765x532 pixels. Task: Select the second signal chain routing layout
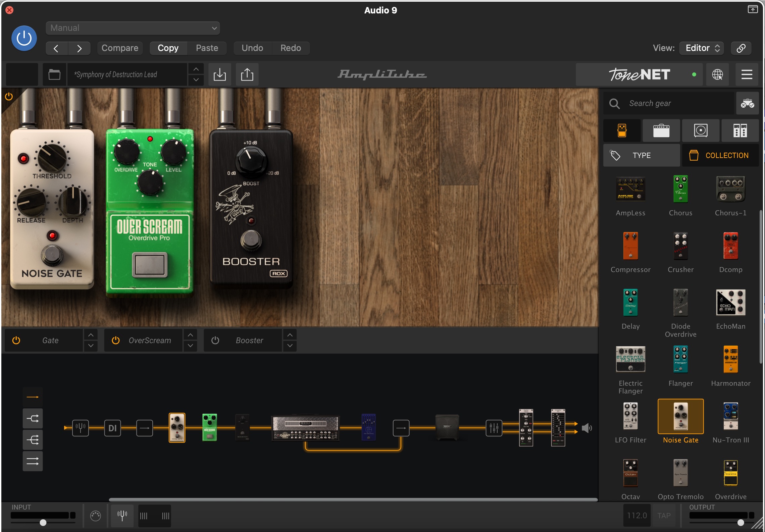33,419
